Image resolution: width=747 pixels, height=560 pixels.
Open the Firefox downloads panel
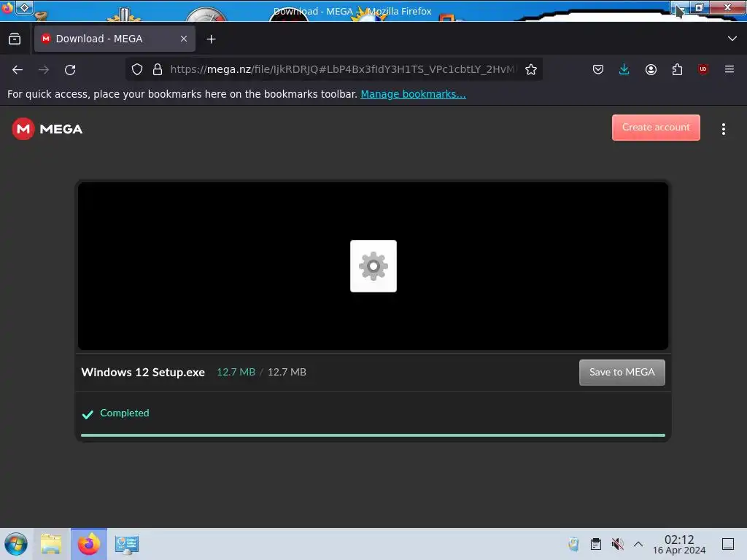pos(624,69)
